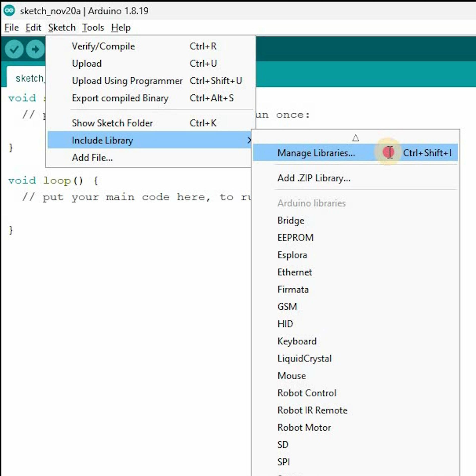Include the EEPROM library

coord(295,238)
